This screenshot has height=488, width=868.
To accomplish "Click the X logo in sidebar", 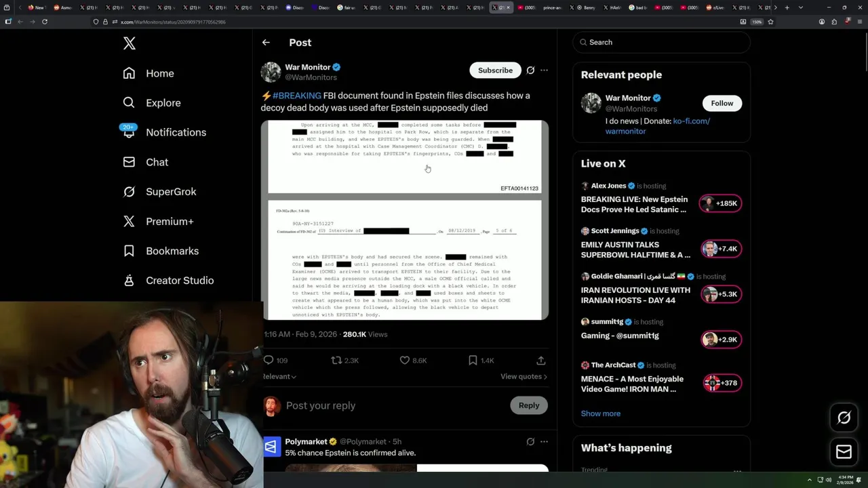I will [130, 43].
